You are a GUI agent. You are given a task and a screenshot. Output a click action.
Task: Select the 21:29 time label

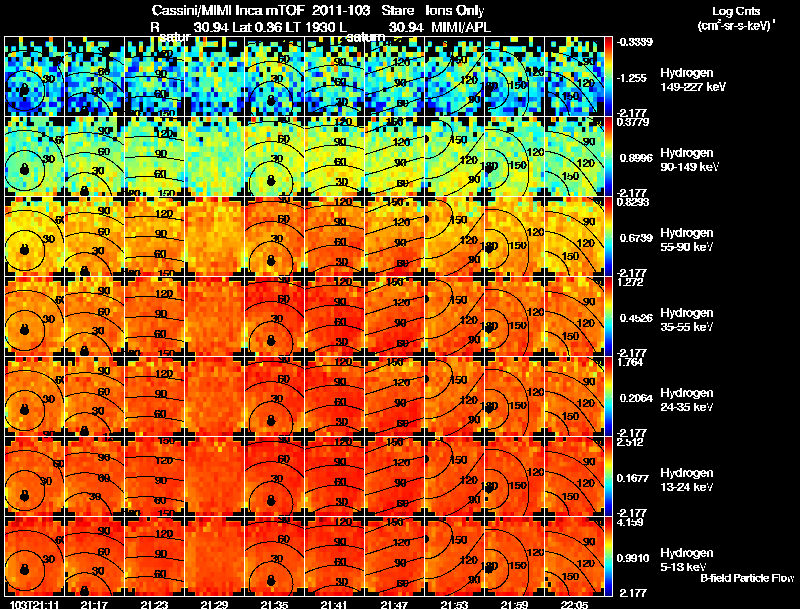(x=214, y=604)
